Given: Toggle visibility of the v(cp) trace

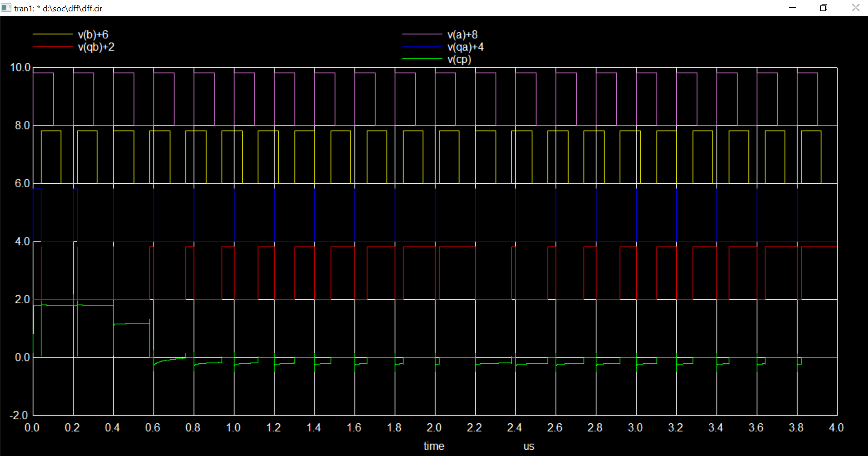Looking at the screenshot, I should click(x=459, y=59).
